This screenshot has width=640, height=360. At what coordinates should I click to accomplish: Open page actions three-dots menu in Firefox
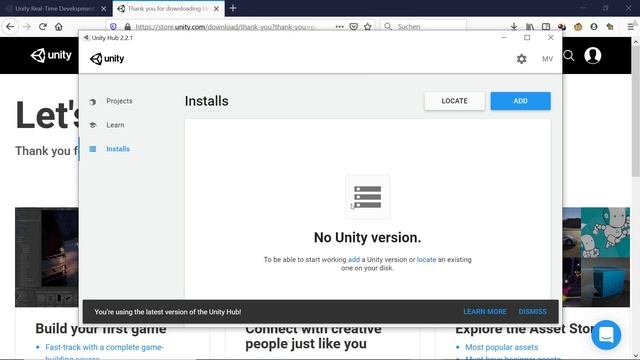(339, 27)
